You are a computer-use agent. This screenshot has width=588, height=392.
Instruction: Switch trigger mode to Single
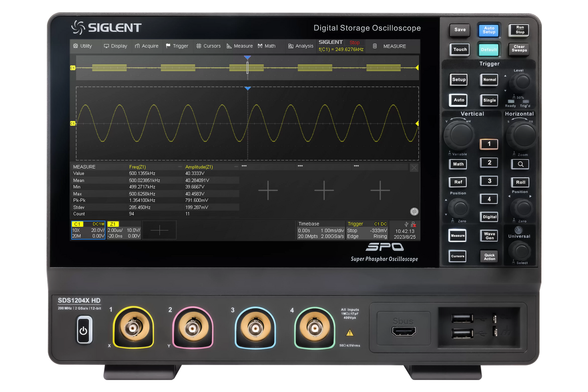pyautogui.click(x=489, y=100)
